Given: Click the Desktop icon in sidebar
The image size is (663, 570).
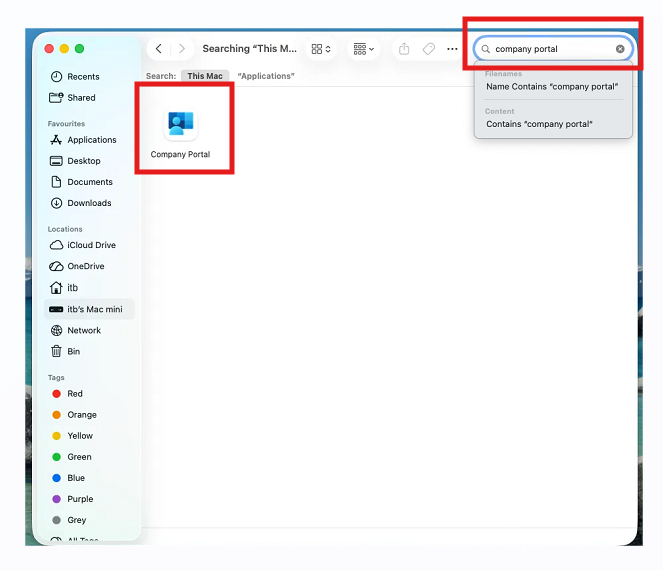Looking at the screenshot, I should (56, 161).
